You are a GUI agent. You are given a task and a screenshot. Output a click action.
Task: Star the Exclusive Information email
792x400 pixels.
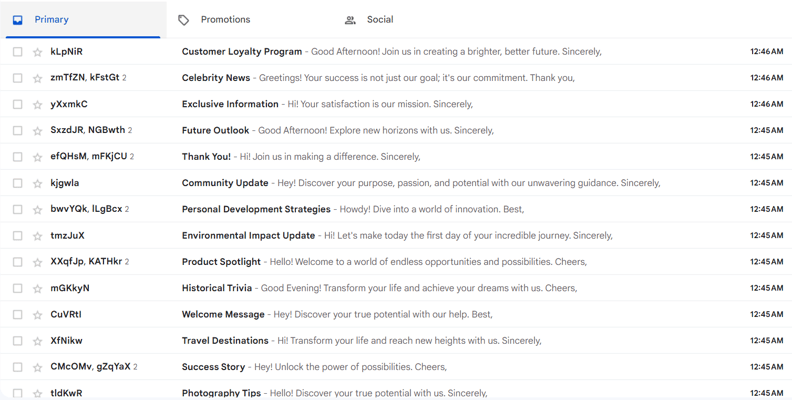click(x=38, y=104)
